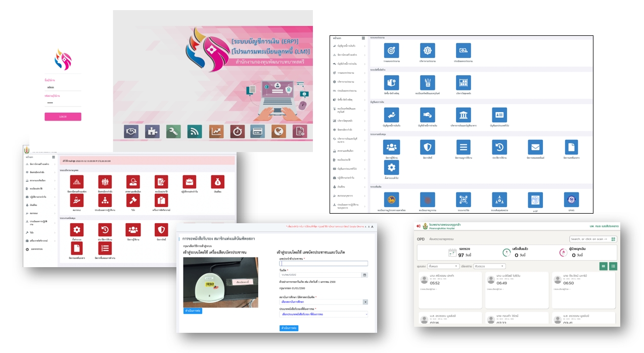Image resolution: width=644 pixels, height=353 pixels.
Task: Click the blue envelope mail icon tile
Action: [535, 147]
